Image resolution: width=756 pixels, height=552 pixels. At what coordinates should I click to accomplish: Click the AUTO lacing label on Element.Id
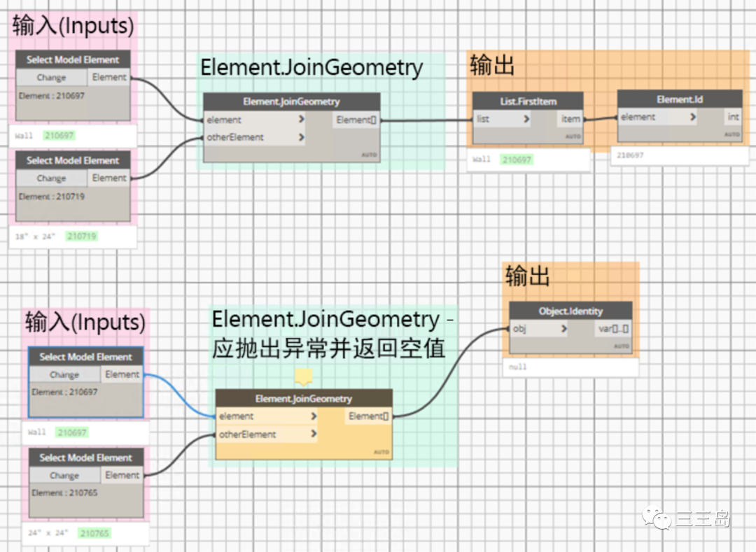click(x=731, y=134)
